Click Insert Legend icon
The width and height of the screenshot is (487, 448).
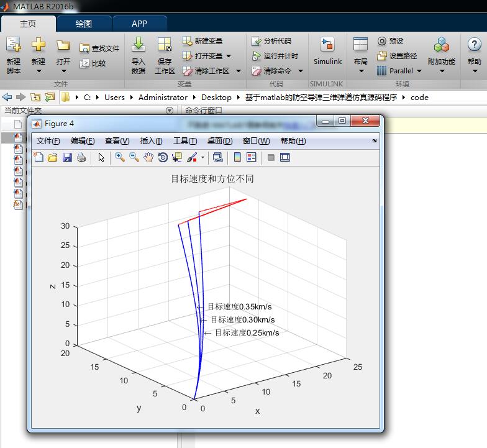251,158
